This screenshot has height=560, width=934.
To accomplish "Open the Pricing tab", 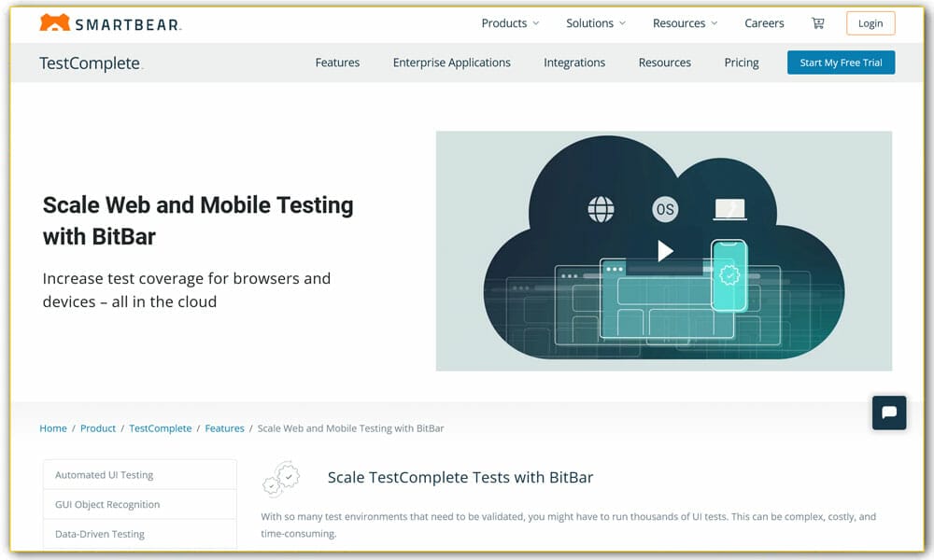I will (x=741, y=63).
